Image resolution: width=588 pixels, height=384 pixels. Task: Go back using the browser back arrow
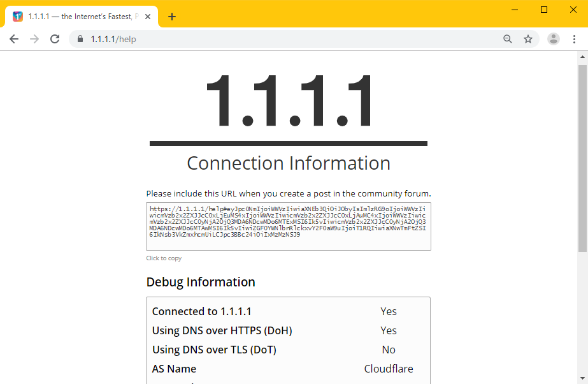coord(14,39)
